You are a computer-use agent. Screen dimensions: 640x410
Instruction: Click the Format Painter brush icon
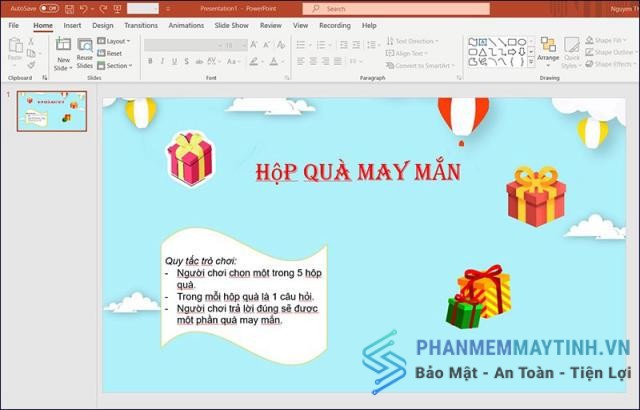[31, 64]
